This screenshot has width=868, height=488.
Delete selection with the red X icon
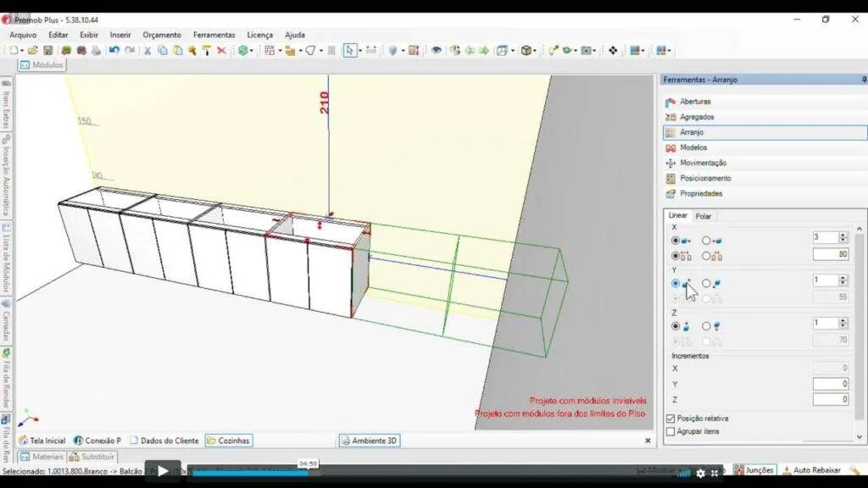(221, 50)
